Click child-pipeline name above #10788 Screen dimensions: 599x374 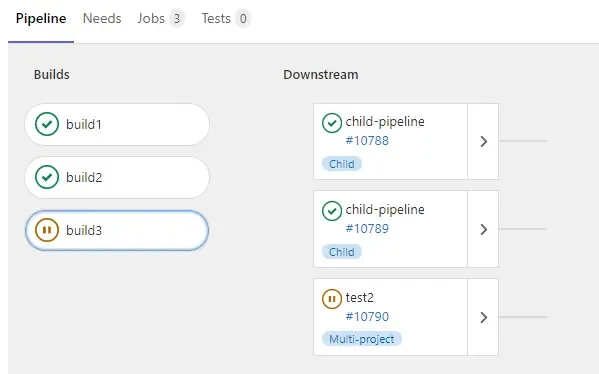pos(385,121)
